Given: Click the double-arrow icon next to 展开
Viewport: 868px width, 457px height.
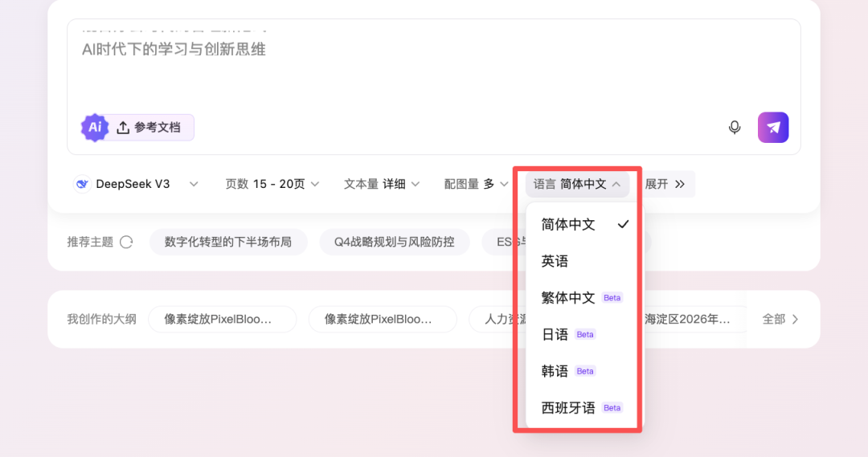Looking at the screenshot, I should pyautogui.click(x=680, y=184).
